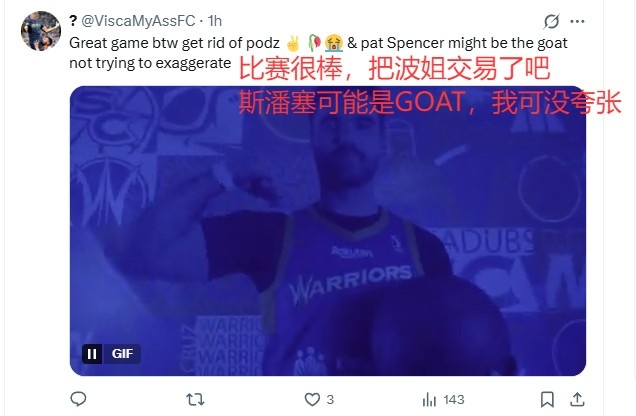This screenshot has width=636, height=416.
Task: Open the Grok explain icon at the top right
Action: pos(552,21)
